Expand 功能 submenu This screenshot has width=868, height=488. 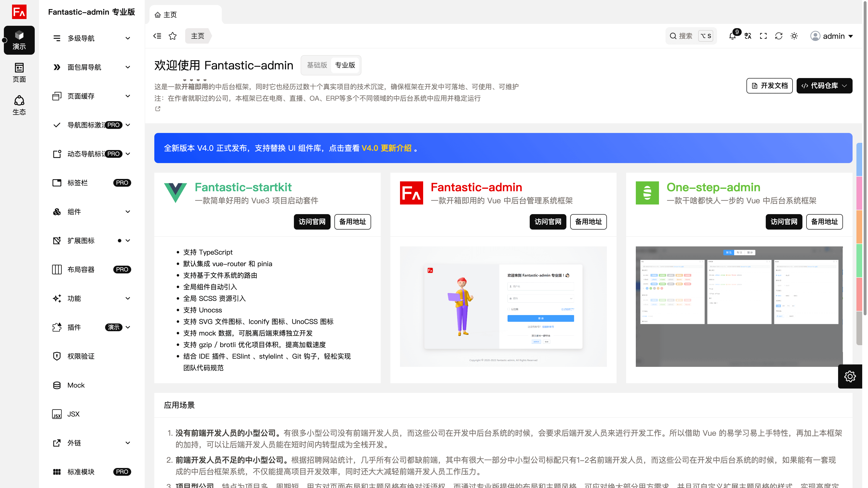pos(92,298)
